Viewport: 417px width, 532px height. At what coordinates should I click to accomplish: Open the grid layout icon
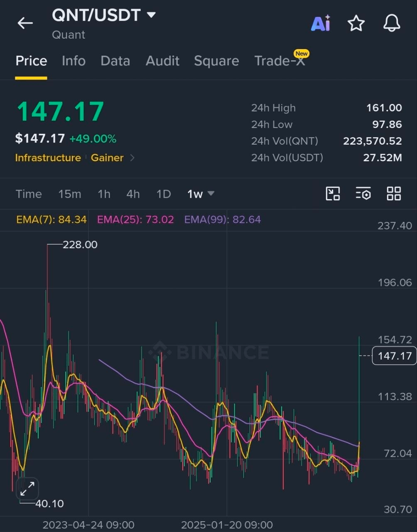[394, 194]
